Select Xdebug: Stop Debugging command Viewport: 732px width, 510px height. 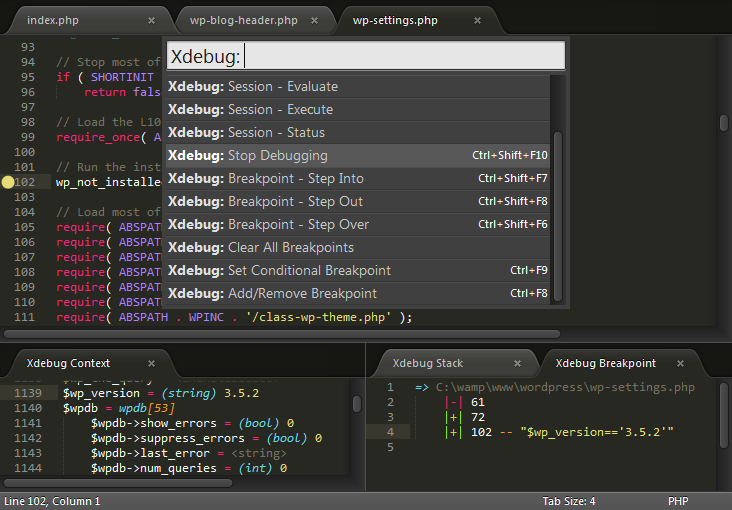click(358, 156)
